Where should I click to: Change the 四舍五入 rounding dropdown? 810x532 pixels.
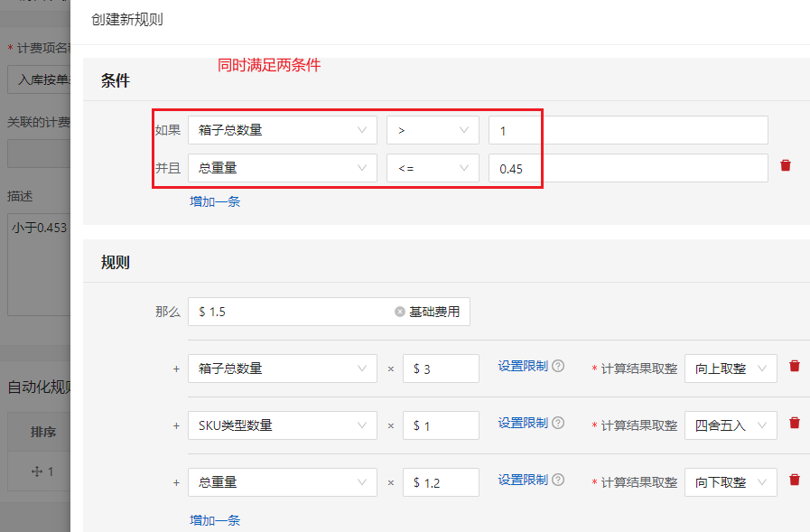(x=731, y=425)
